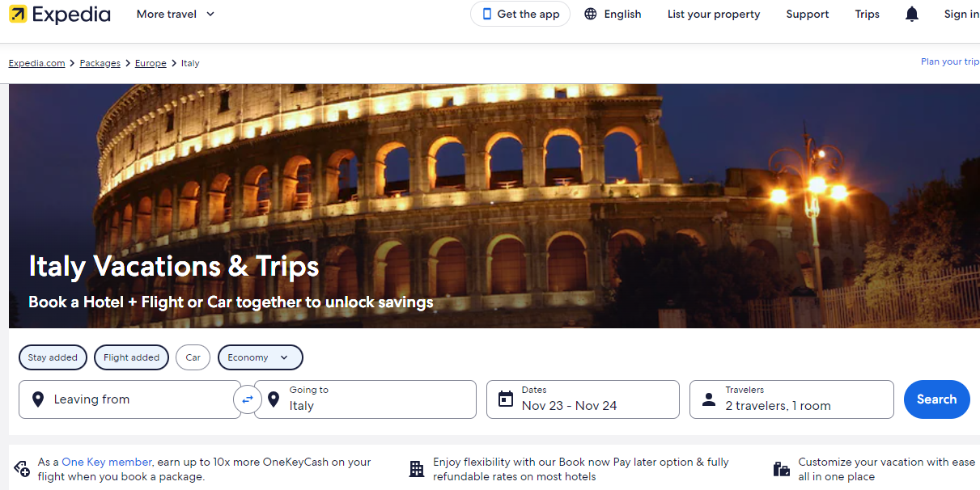Toggle the Flight added chip
Viewport: 980px width, 490px height.
[131, 357]
